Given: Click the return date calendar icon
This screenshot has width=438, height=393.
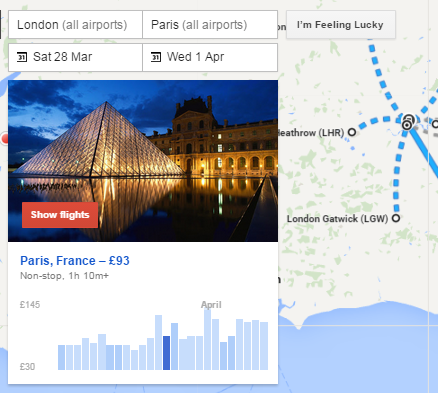Looking at the screenshot, I should [x=156, y=57].
